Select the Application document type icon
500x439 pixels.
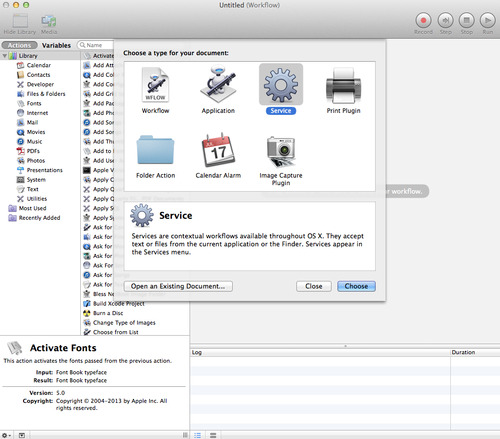click(x=218, y=85)
